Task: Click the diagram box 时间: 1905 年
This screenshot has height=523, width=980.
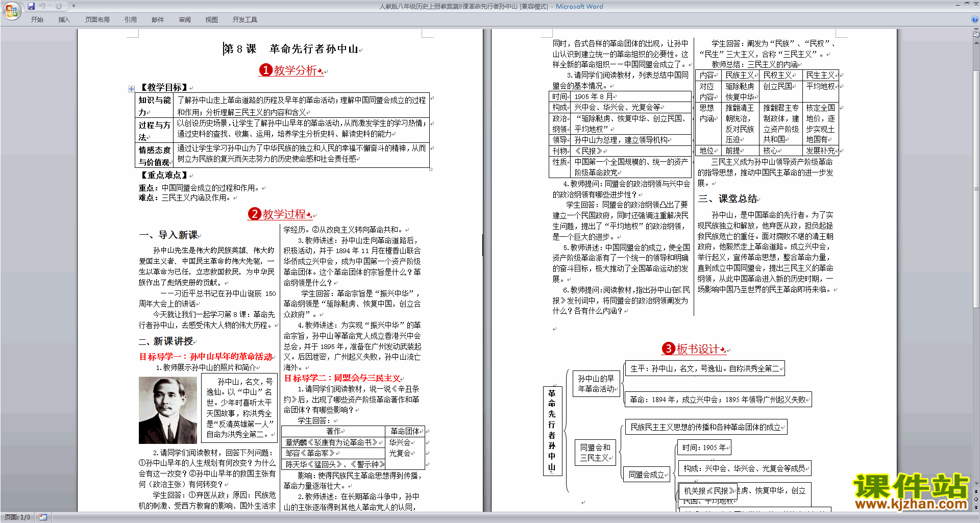Action: point(704,447)
